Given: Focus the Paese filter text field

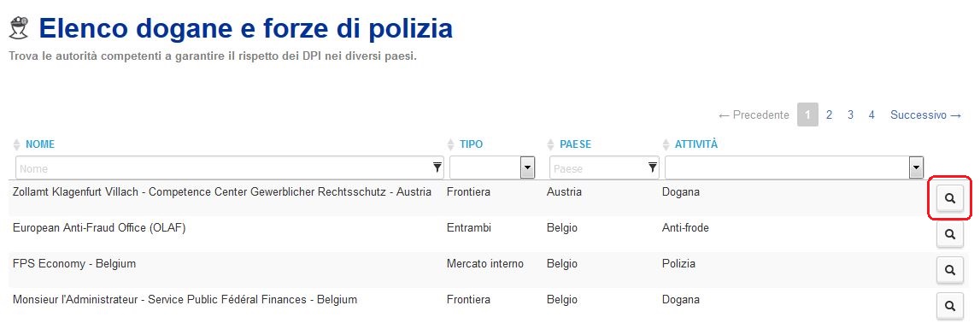Looking at the screenshot, I should [604, 167].
